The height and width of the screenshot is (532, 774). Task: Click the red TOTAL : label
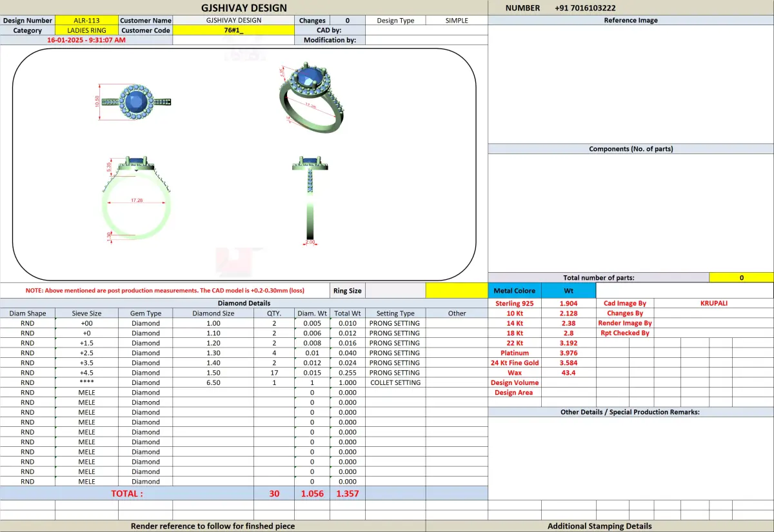(127, 493)
